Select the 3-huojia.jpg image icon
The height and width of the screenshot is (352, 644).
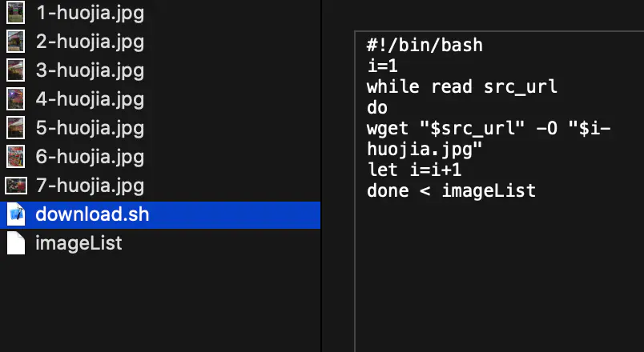[15, 70]
